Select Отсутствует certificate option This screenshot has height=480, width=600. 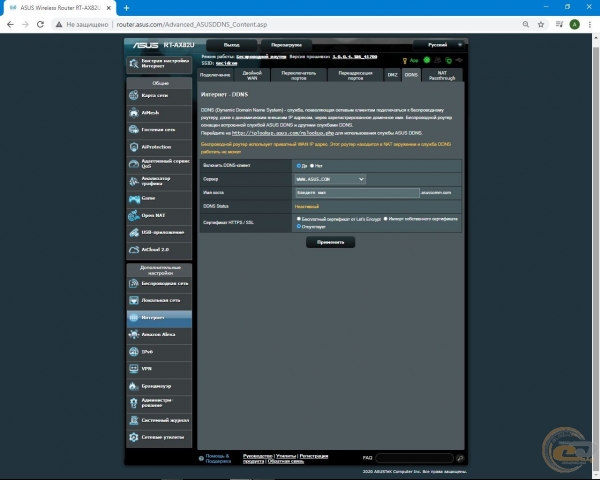click(298, 226)
